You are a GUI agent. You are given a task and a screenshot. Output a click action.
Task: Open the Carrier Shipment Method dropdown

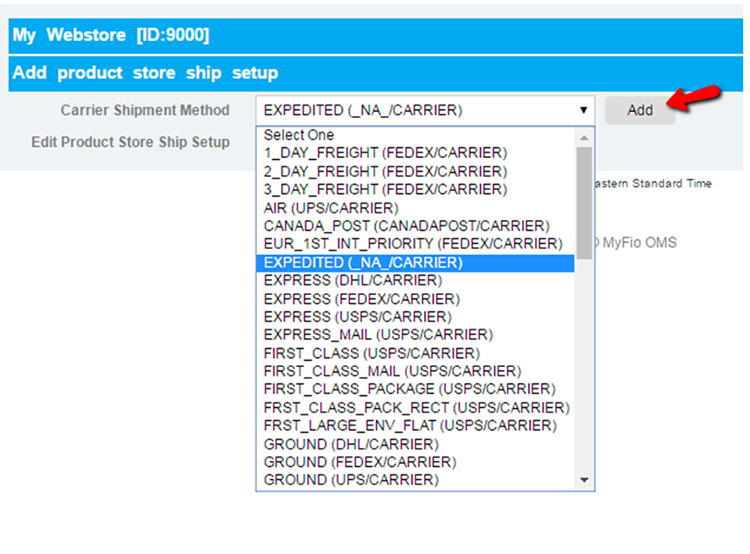(x=425, y=111)
